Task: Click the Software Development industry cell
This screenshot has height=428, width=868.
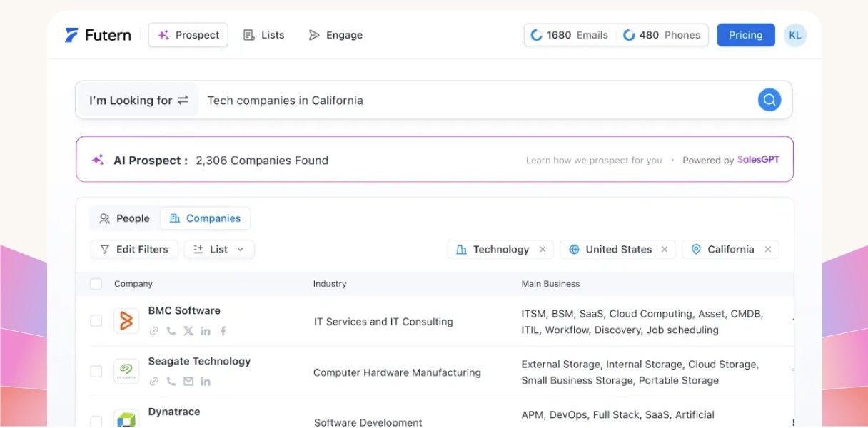Action: pyautogui.click(x=368, y=422)
